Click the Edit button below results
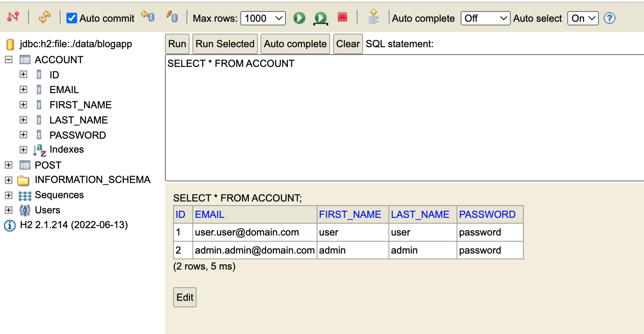Image resolution: width=644 pixels, height=334 pixels. (185, 297)
